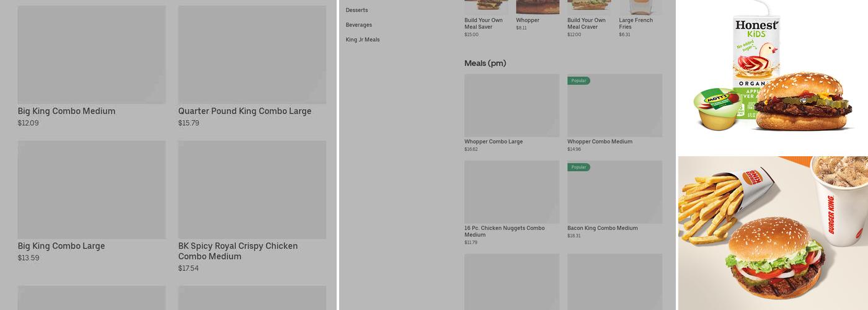868x310 pixels.
Task: Click the Meals (pm) section heading
Action: tap(485, 63)
